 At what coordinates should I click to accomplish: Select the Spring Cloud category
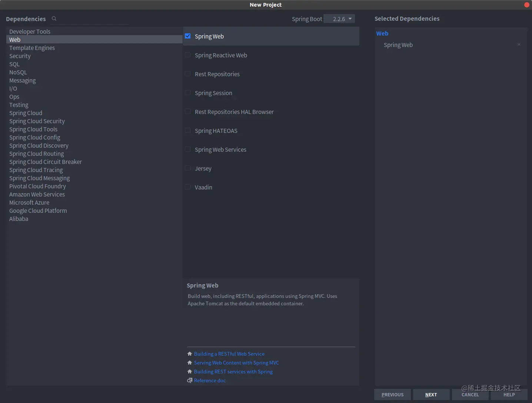(94, 113)
